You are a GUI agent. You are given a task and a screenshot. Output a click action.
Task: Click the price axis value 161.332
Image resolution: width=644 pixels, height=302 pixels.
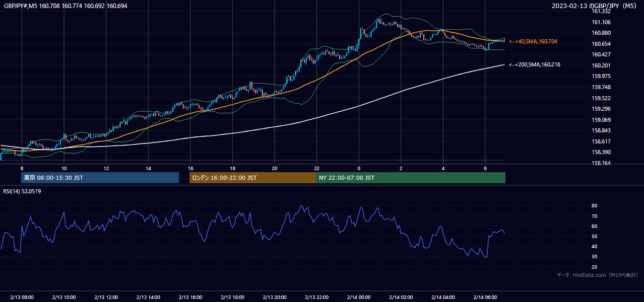click(x=601, y=11)
